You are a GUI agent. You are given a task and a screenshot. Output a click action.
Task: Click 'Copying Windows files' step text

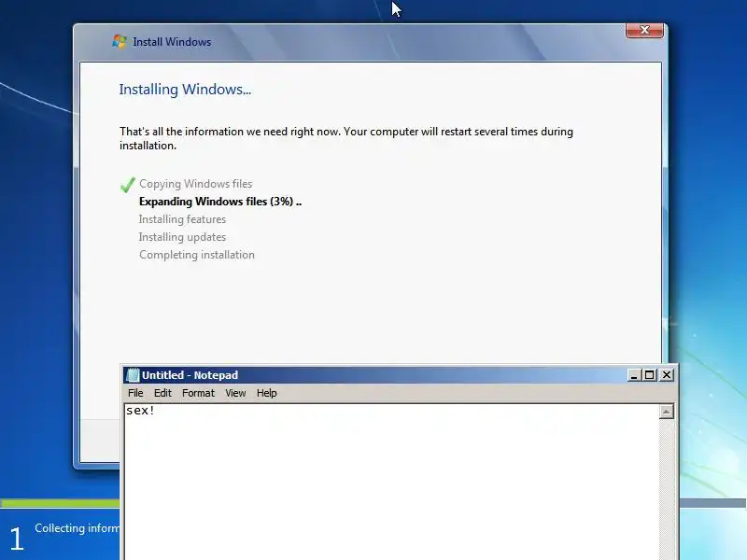coord(196,184)
